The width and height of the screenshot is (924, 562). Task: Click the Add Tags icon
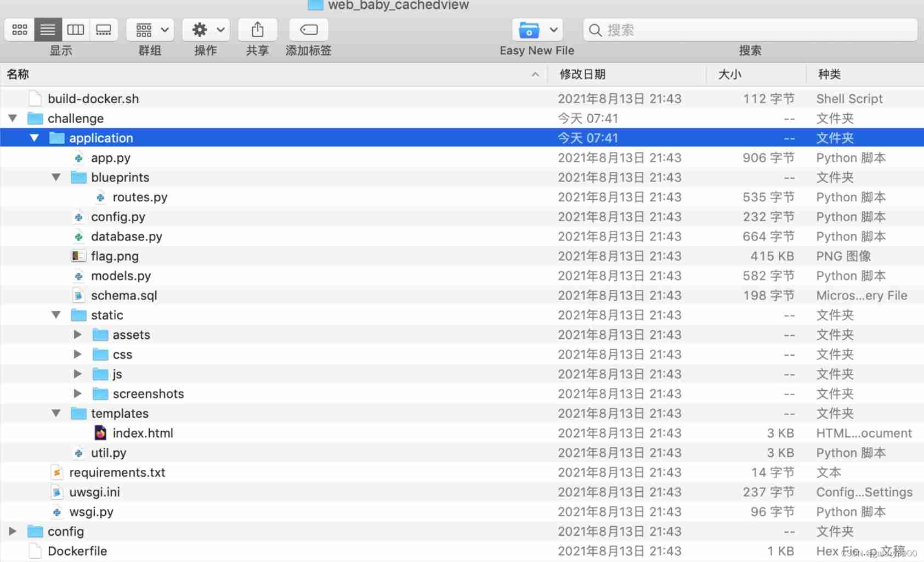pos(308,30)
